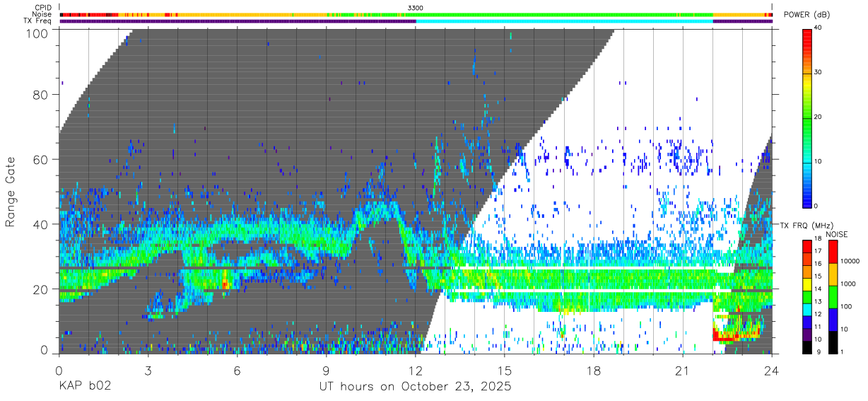The width and height of the screenshot is (868, 401).
Task: Click the 30 tick on POWER scale
Action: (x=818, y=72)
